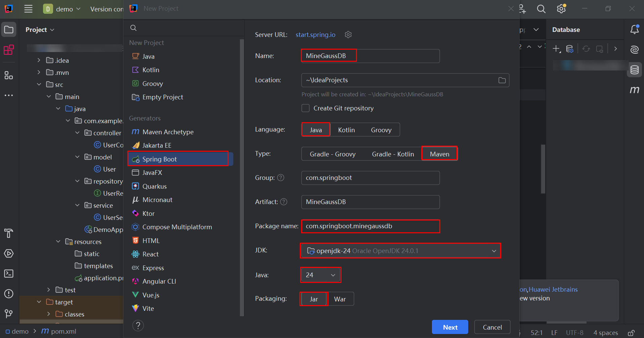Click the Next button
The image size is (644, 338).
tap(450, 327)
